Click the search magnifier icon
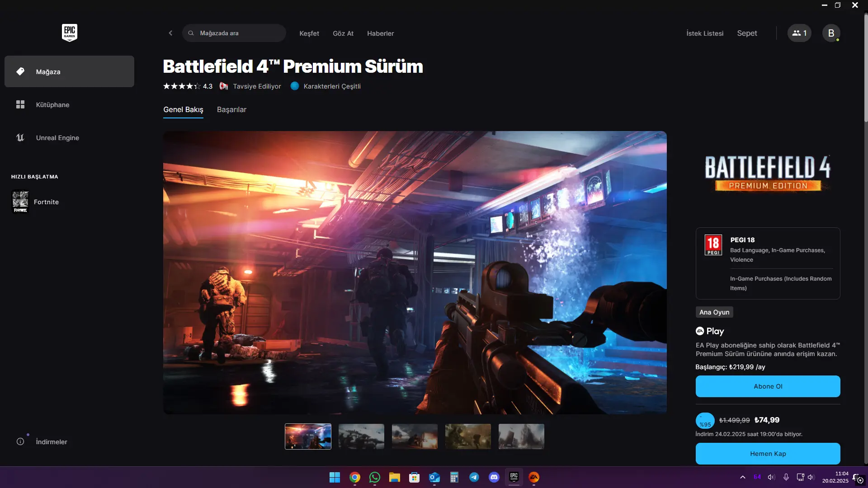 191,33
